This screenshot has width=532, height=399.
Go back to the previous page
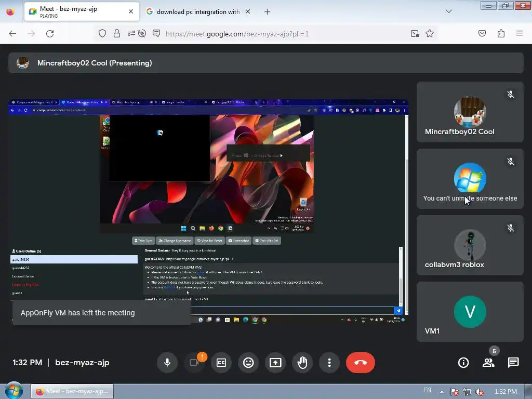coord(12,34)
